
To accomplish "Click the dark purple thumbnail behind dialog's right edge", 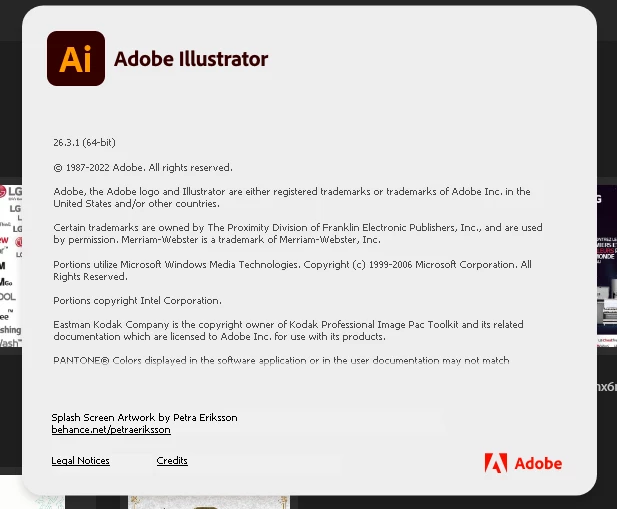I will pos(607,266).
